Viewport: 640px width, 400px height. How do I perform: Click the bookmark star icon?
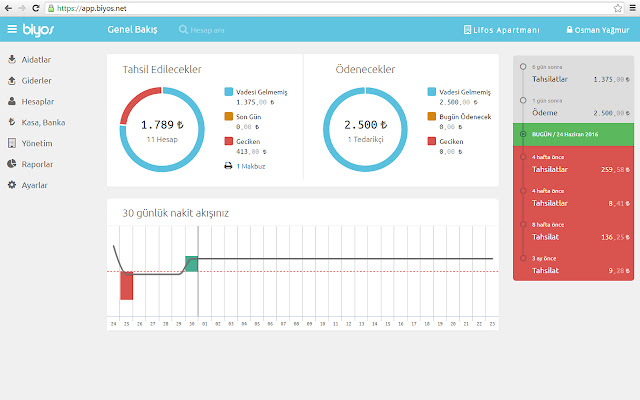(x=618, y=8)
